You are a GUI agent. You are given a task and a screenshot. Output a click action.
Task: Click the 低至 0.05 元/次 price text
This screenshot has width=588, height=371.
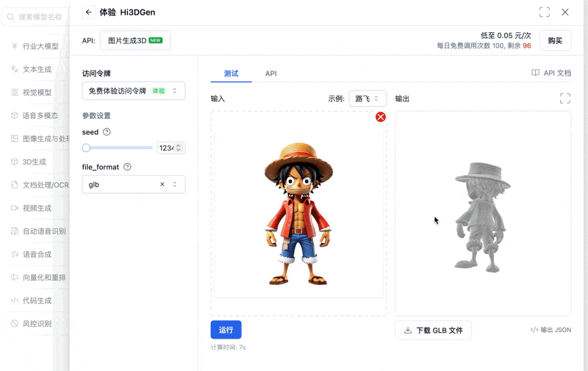[x=506, y=35]
